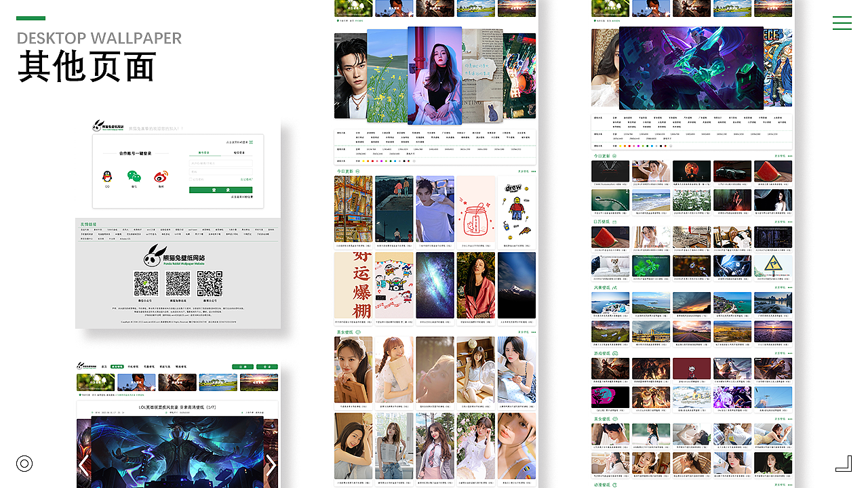868x488 pixels.
Task: Click the blue-lit woman slide in middle page carousel
Action: [x=435, y=75]
